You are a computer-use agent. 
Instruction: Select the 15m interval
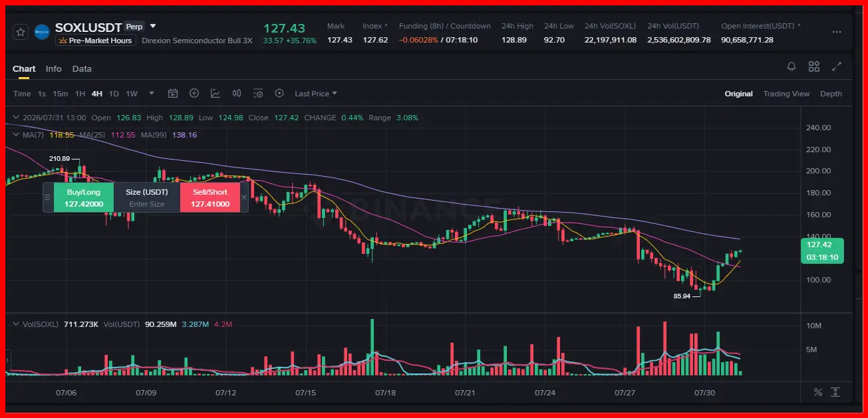click(x=61, y=94)
